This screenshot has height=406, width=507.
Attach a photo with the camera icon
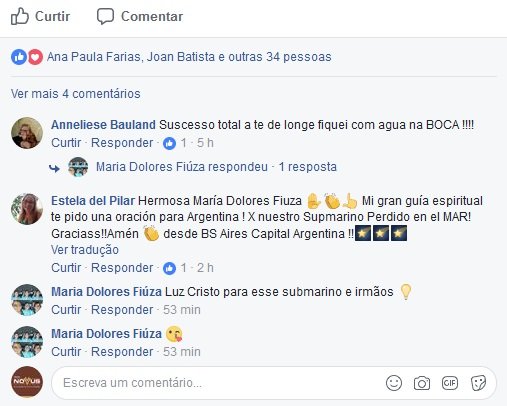[422, 383]
